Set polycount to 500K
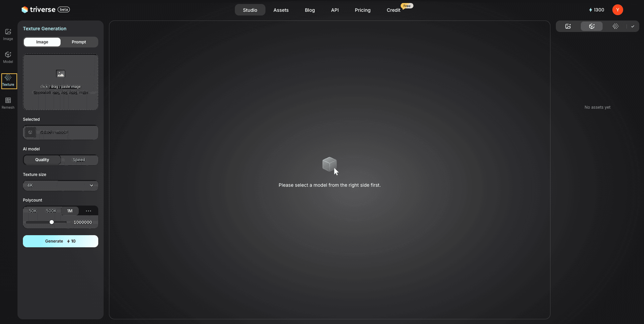Screen dimensions: 644x324 click(x=51, y=211)
